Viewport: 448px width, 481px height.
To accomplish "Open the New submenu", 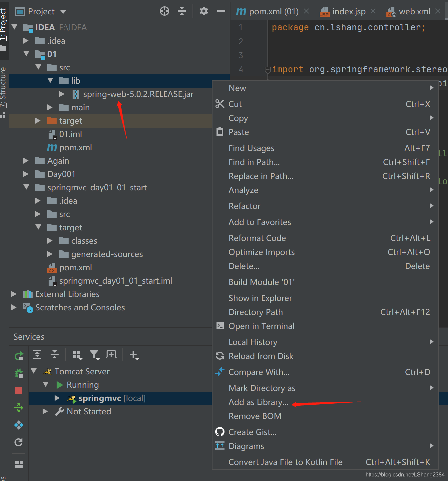I will (325, 88).
